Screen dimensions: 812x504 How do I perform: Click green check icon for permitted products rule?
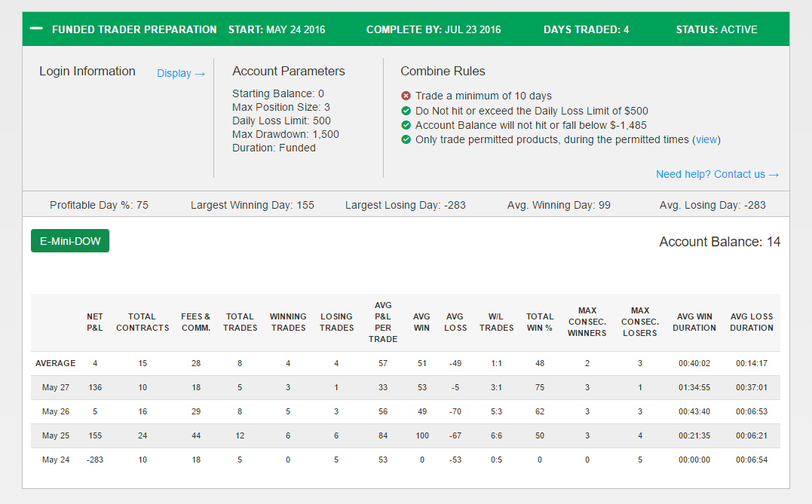(x=406, y=139)
